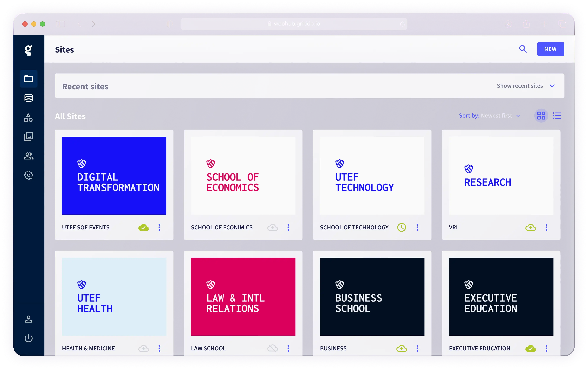Open the Sites folder section in the sidebar
This screenshot has height=370, width=588.
tap(28, 78)
